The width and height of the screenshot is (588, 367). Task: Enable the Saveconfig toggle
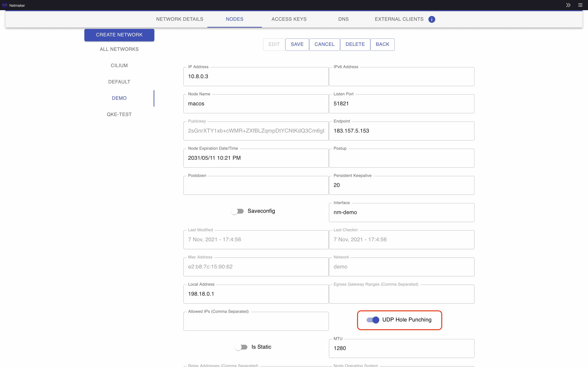[x=237, y=211]
